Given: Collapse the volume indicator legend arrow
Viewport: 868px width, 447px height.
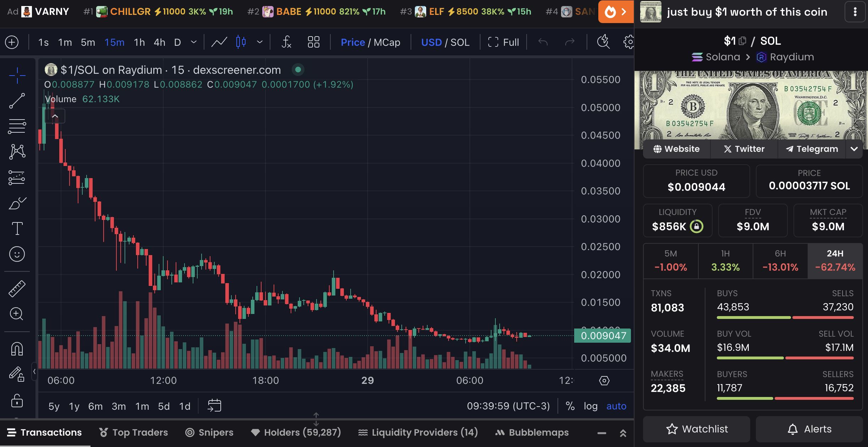Looking at the screenshot, I should pos(55,116).
